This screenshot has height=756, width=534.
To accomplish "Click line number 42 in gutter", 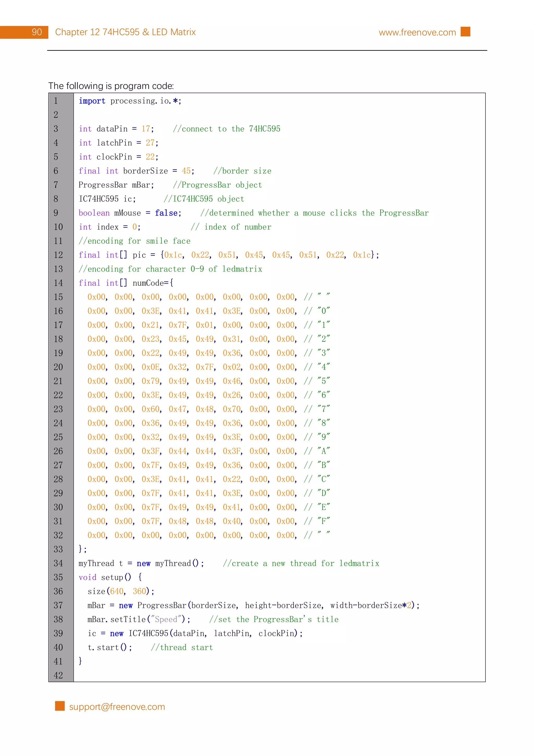I will [x=58, y=675].
